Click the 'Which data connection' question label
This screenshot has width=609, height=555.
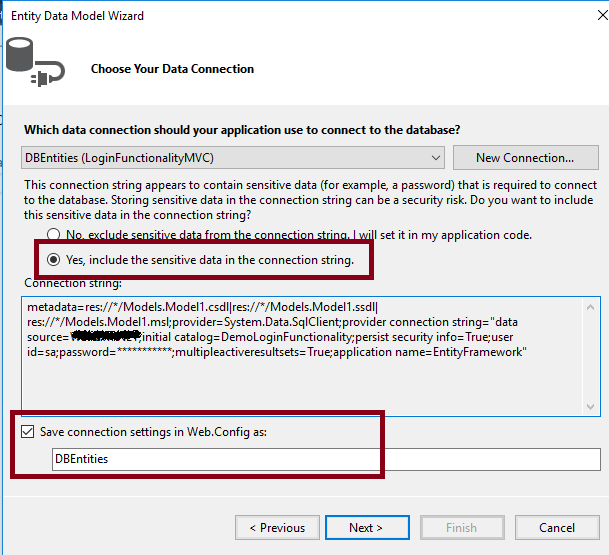(242, 130)
